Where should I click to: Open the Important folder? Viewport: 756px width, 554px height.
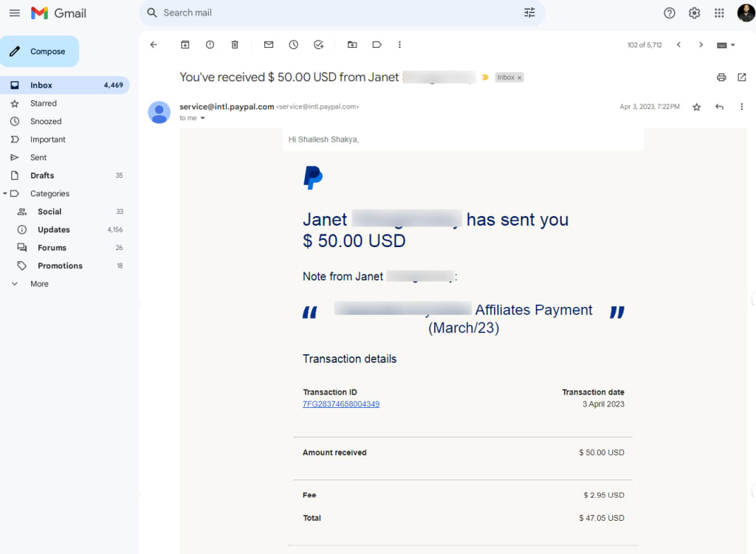pyautogui.click(x=65, y=139)
